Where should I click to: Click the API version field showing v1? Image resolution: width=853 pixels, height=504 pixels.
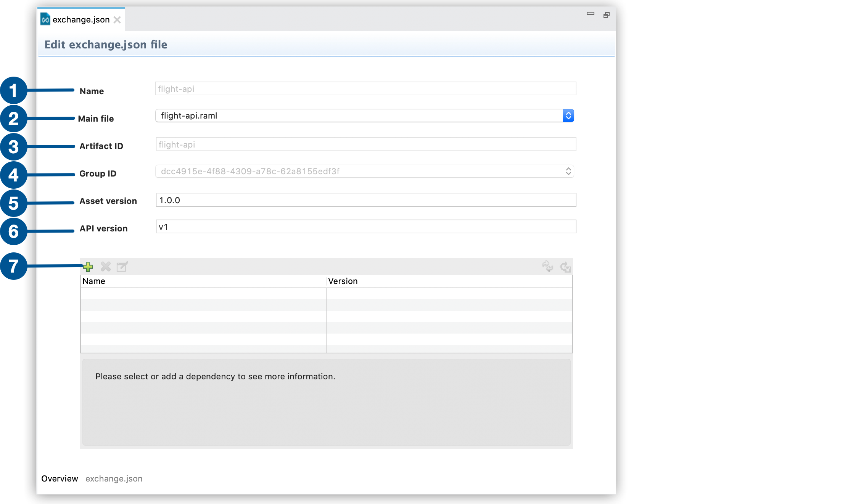coord(365,226)
